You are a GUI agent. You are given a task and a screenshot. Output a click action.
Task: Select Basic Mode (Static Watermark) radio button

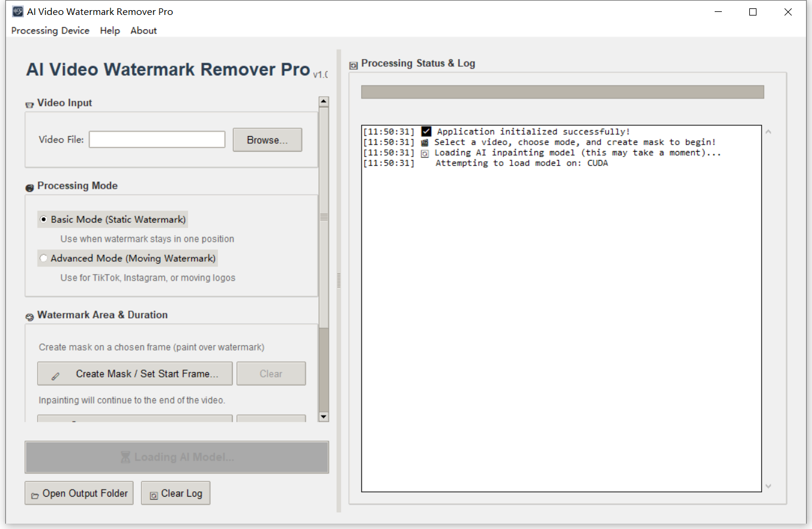tap(44, 220)
